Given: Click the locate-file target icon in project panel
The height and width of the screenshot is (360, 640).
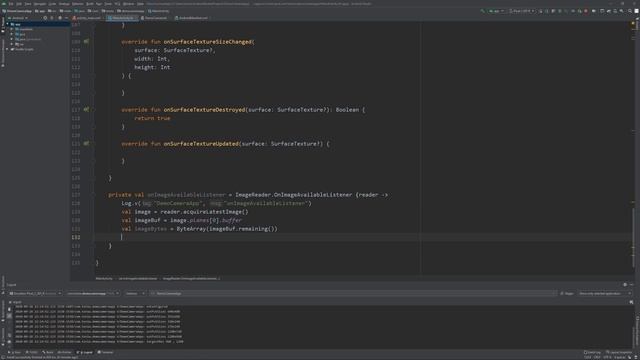Looking at the screenshot, I should (45, 18).
